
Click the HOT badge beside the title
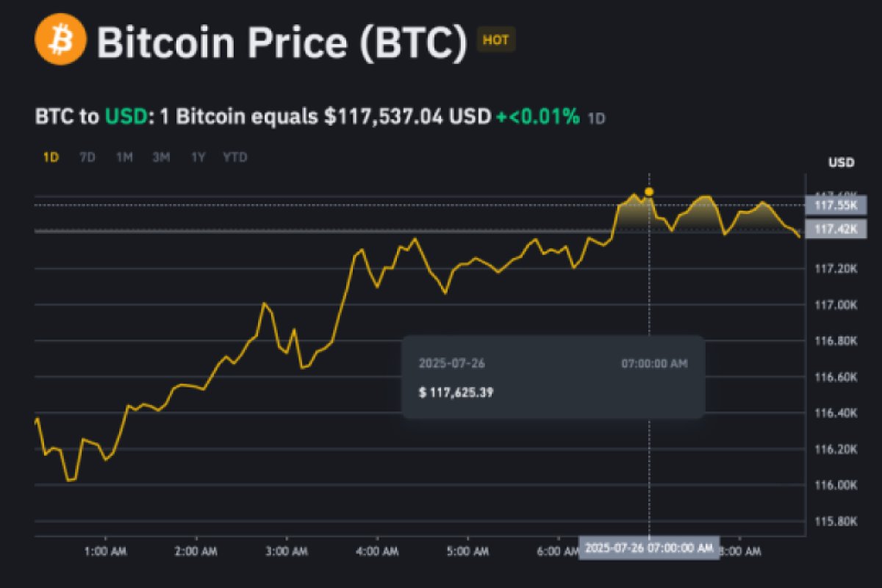(496, 40)
